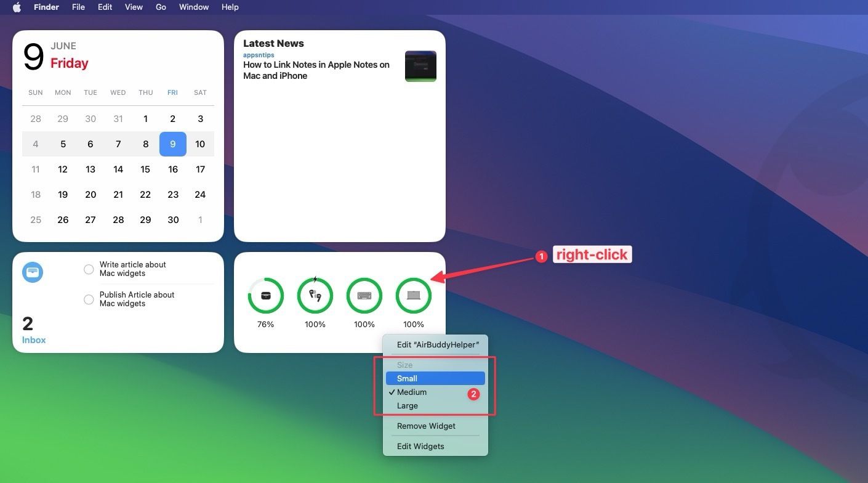Click the AirPods case battery ring icon
868x483 pixels.
coord(265,295)
